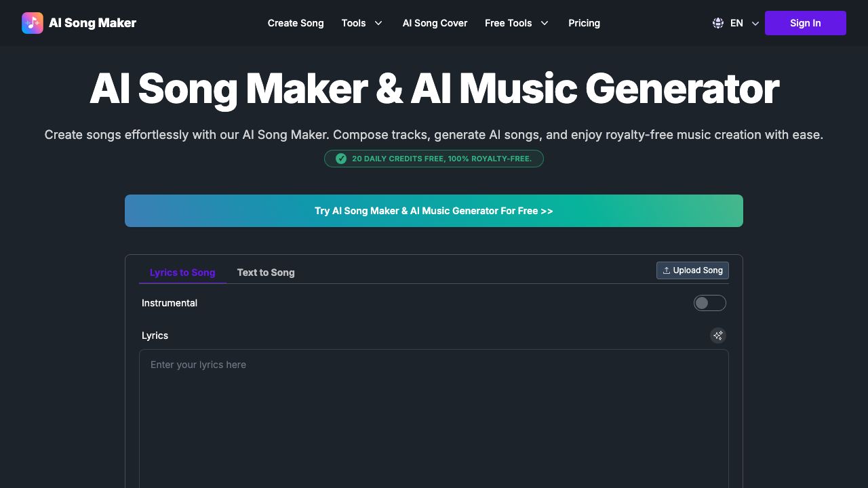Expand the Tools dropdown menu
The height and width of the screenshot is (488, 868).
click(363, 23)
